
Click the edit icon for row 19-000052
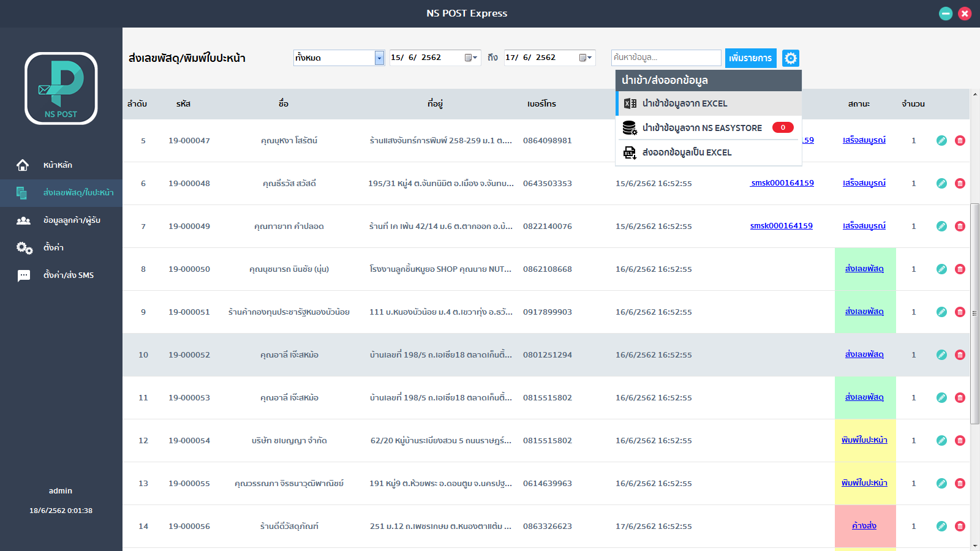[941, 355]
